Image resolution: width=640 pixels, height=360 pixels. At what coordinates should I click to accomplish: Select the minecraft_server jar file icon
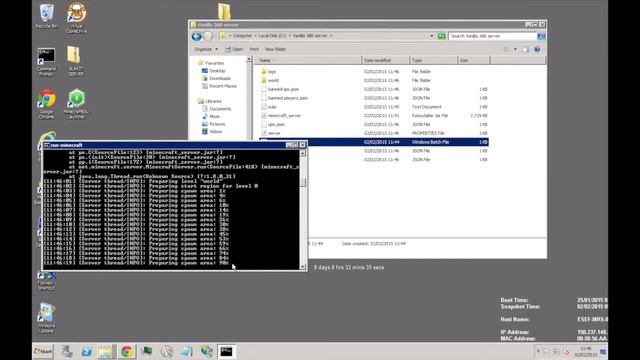pyautogui.click(x=264, y=116)
